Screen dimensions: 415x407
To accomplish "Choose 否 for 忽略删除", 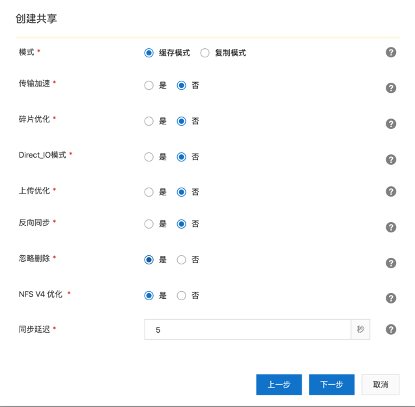I will click(x=181, y=260).
